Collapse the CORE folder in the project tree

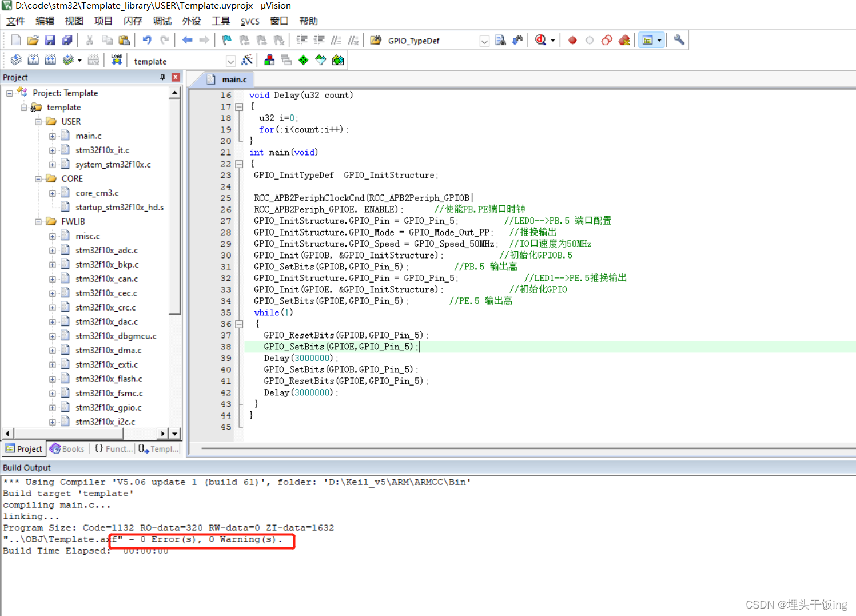38,178
